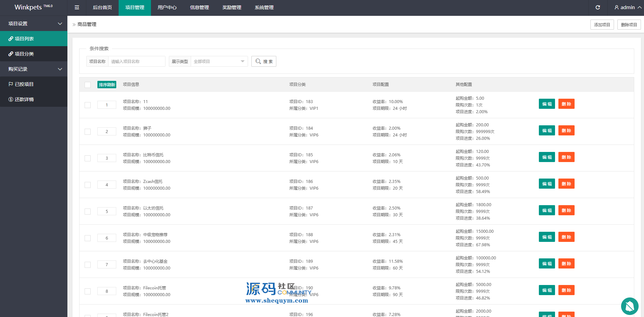The width and height of the screenshot is (644, 317).
Task: Focus the 项目名称 search input field
Action: 136,61
